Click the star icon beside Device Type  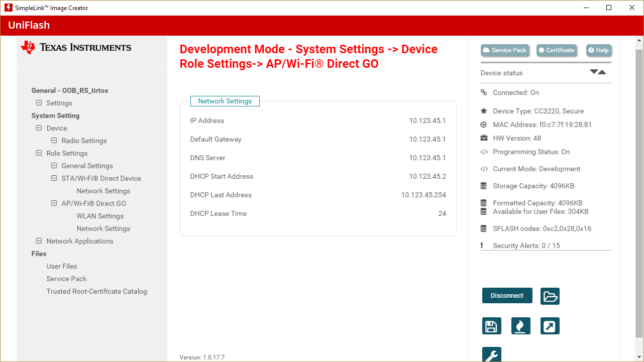coord(484,111)
